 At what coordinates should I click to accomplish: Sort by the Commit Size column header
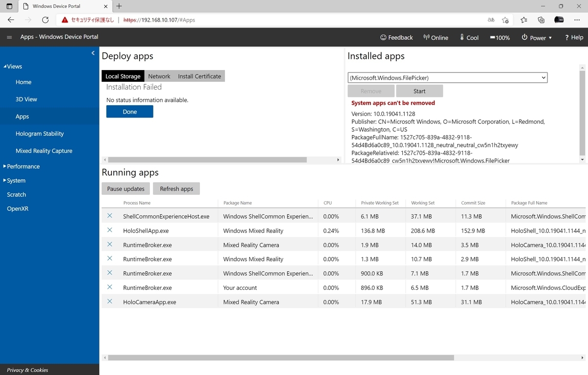(473, 203)
